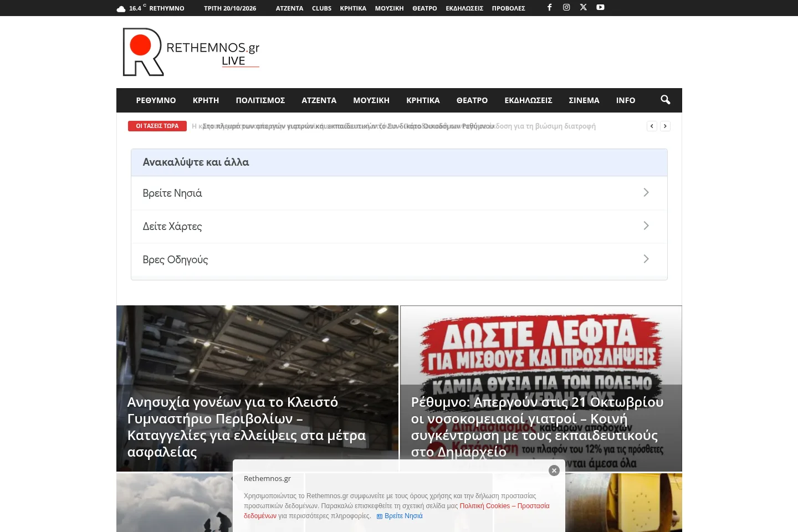Click the search magnifier icon
The height and width of the screenshot is (532, 798).
pyautogui.click(x=665, y=100)
